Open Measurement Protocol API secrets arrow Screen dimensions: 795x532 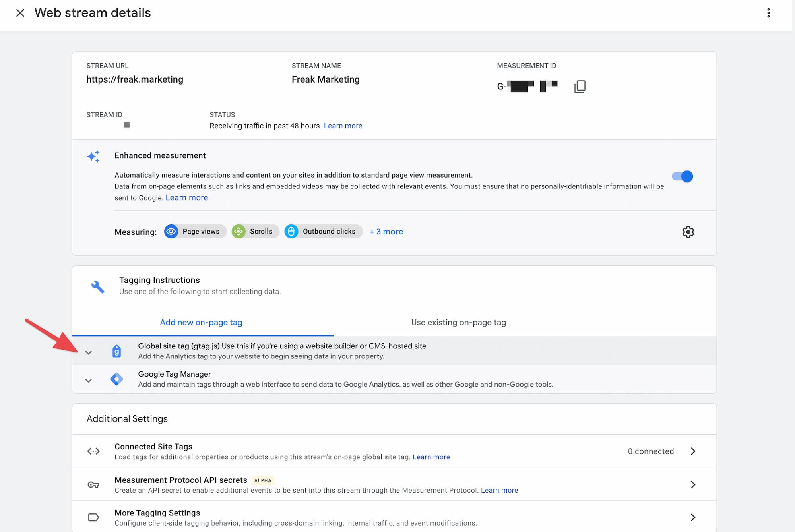[x=693, y=484]
